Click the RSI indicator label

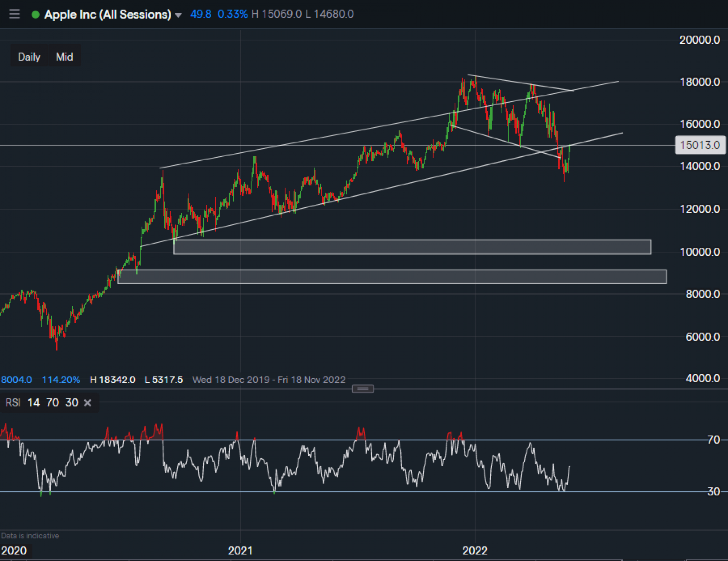click(x=13, y=403)
